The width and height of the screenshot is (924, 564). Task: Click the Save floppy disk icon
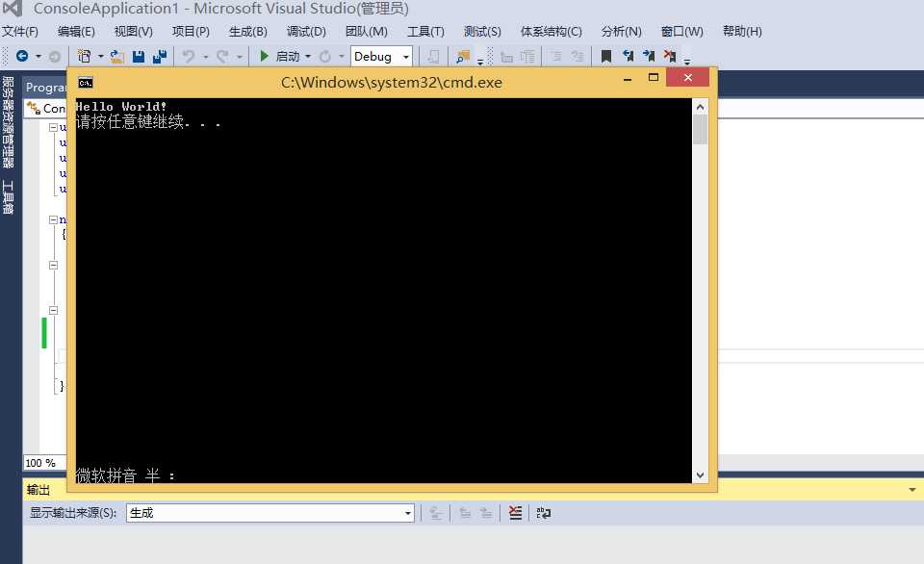pyautogui.click(x=139, y=57)
